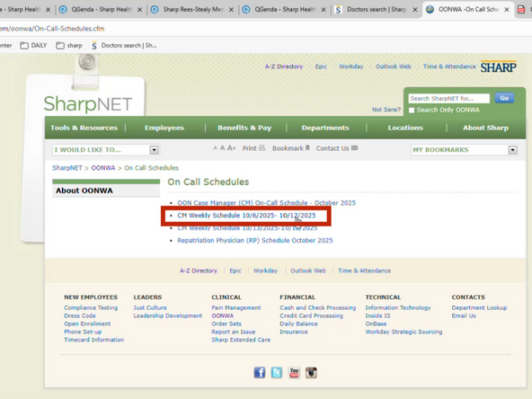Image resolution: width=532 pixels, height=399 pixels.
Task: Open Time & Attendance in footer bar
Action: coord(364,270)
